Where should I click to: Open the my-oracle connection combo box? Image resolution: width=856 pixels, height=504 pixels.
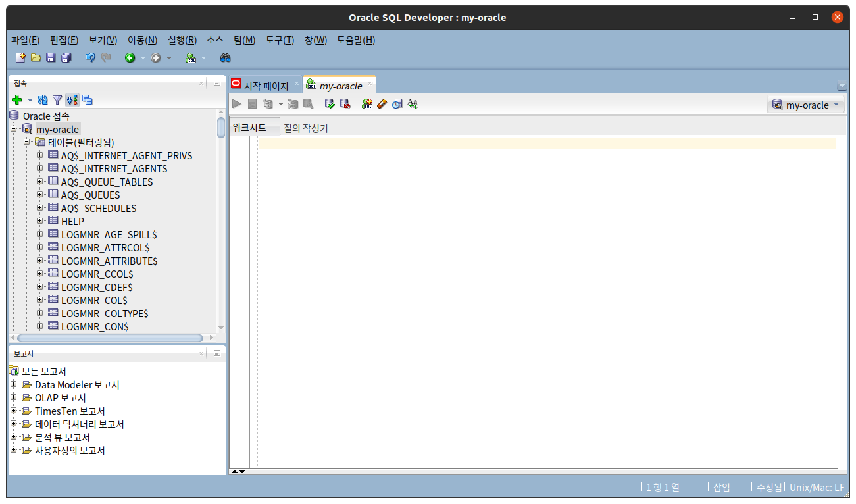[x=806, y=105]
